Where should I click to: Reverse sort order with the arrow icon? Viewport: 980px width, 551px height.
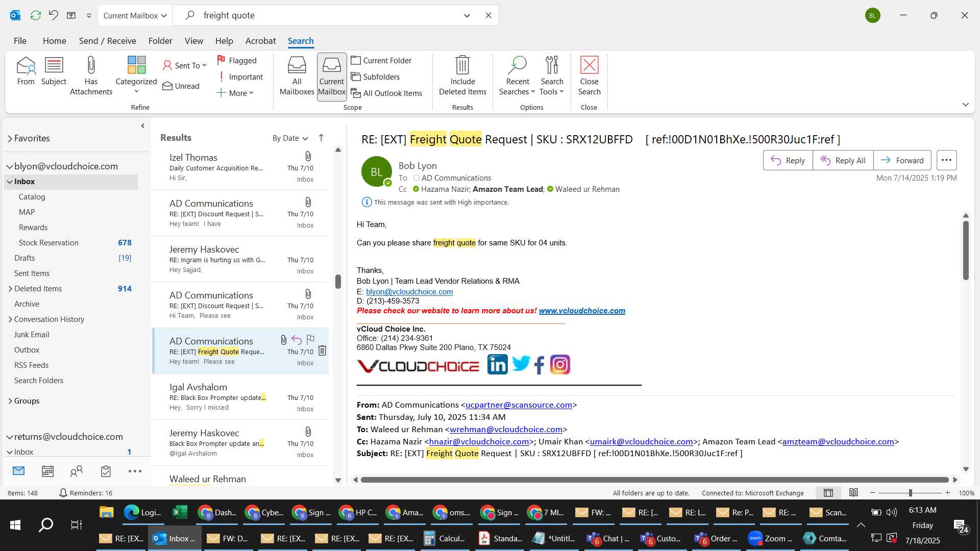coord(321,138)
